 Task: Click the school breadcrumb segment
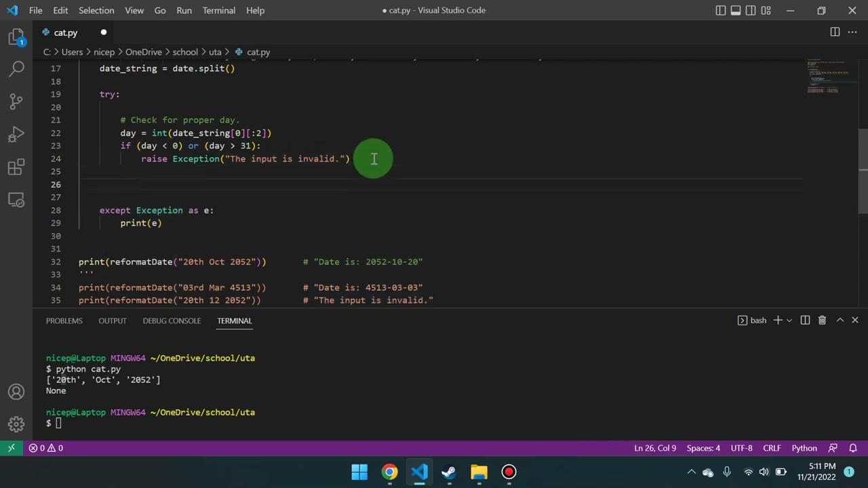[185, 52]
